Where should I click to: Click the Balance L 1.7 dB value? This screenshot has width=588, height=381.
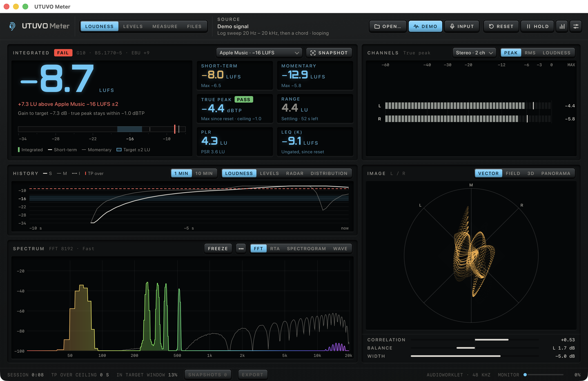click(563, 348)
